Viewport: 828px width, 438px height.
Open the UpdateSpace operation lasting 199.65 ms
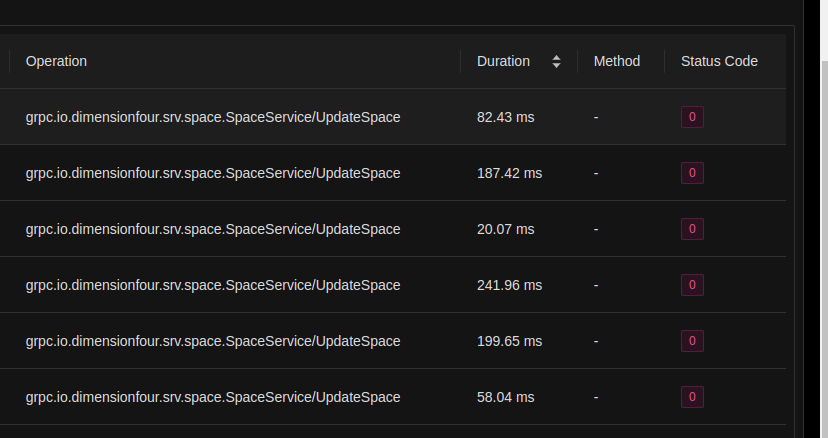[x=213, y=341]
